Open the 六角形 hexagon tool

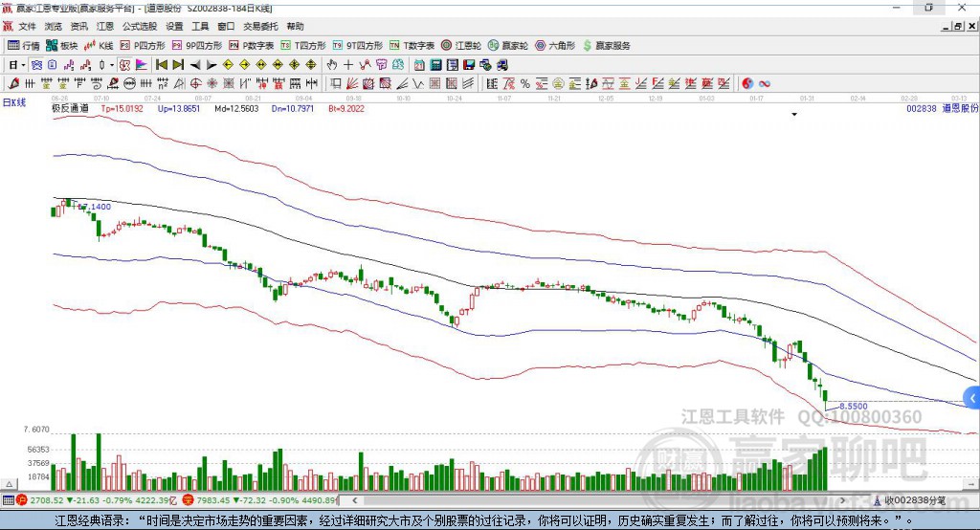[554, 46]
